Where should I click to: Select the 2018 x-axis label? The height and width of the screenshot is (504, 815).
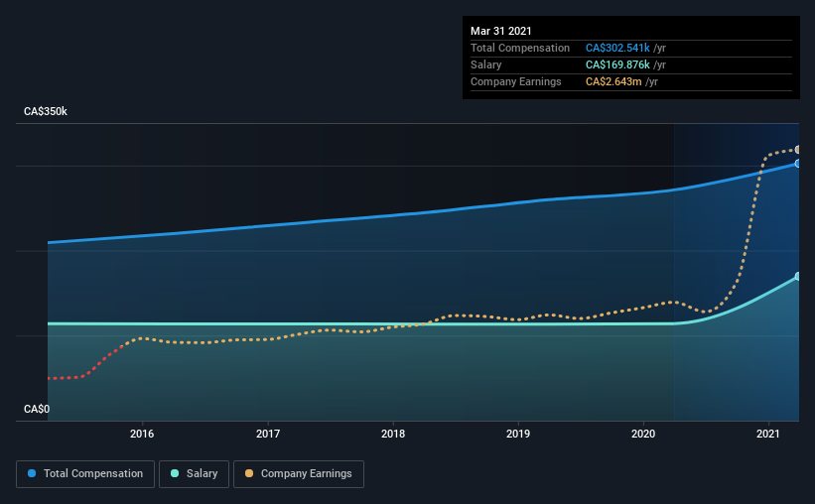click(393, 434)
